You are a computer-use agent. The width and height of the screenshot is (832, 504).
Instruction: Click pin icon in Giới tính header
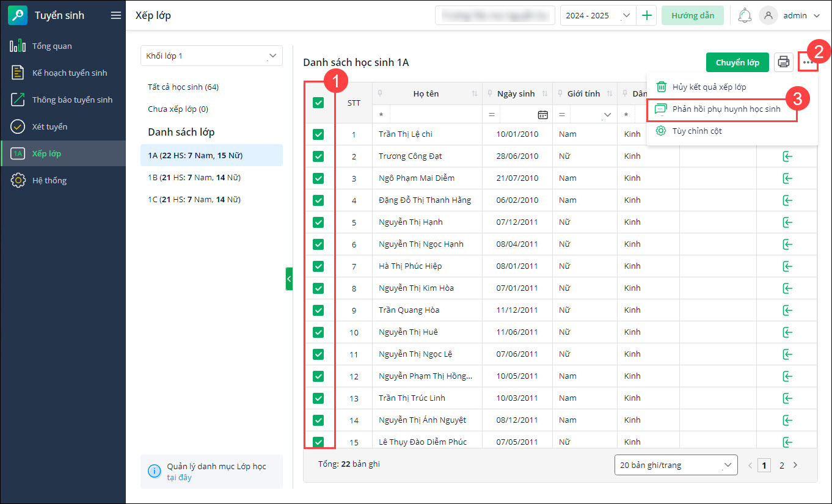(x=561, y=93)
